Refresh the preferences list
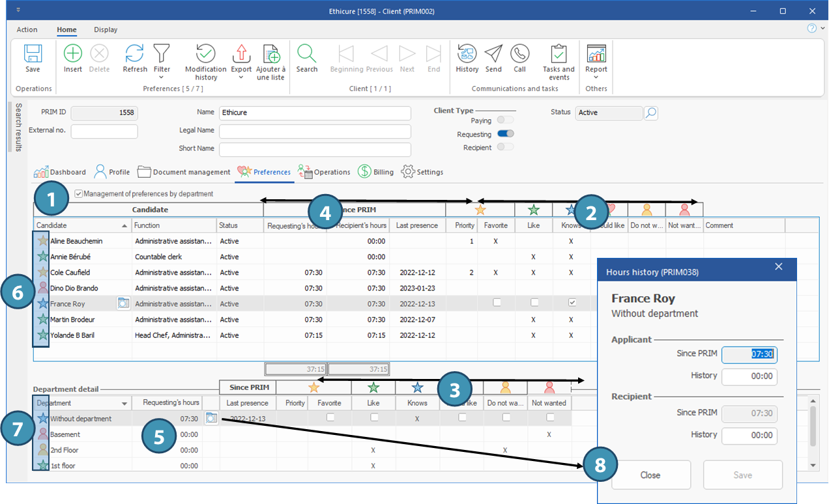This screenshot has height=504, width=829. point(135,53)
